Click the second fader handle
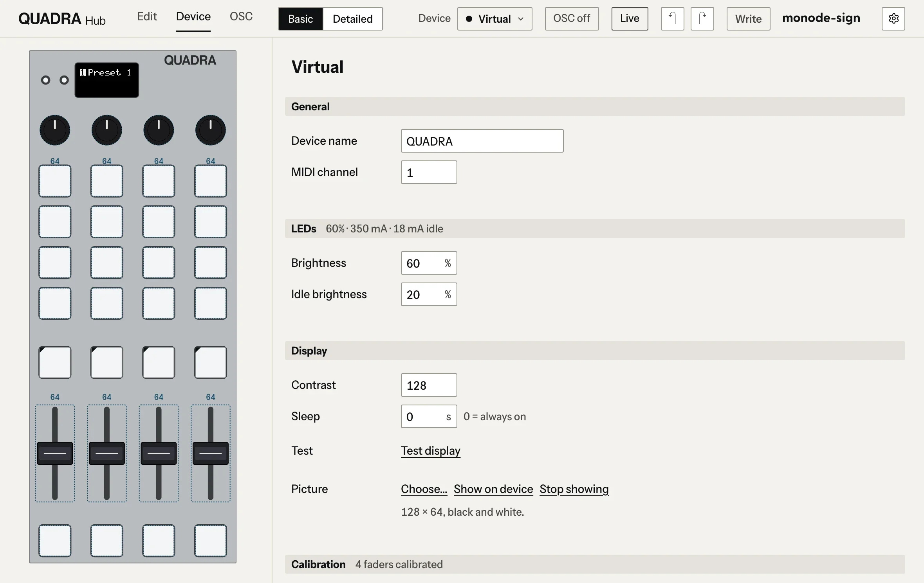This screenshot has width=924, height=583. 106,453
